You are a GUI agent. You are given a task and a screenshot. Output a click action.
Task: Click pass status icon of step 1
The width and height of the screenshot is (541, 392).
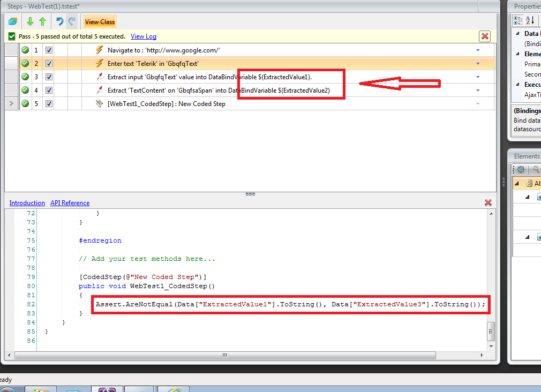25,50
